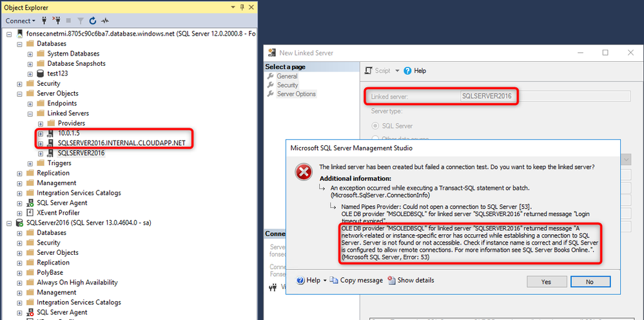Click the Refresh icon in Object Explorer toolbar

(93, 21)
